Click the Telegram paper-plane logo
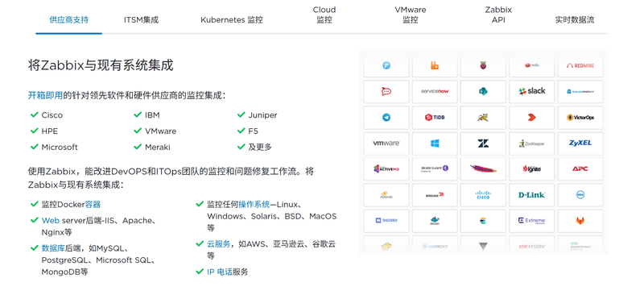This screenshot has height=291, width=644. tap(386, 118)
